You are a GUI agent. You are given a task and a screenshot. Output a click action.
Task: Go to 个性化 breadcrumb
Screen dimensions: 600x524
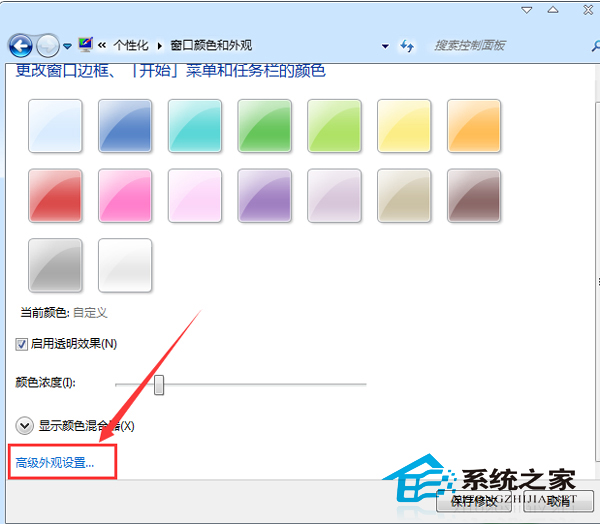click(x=131, y=46)
